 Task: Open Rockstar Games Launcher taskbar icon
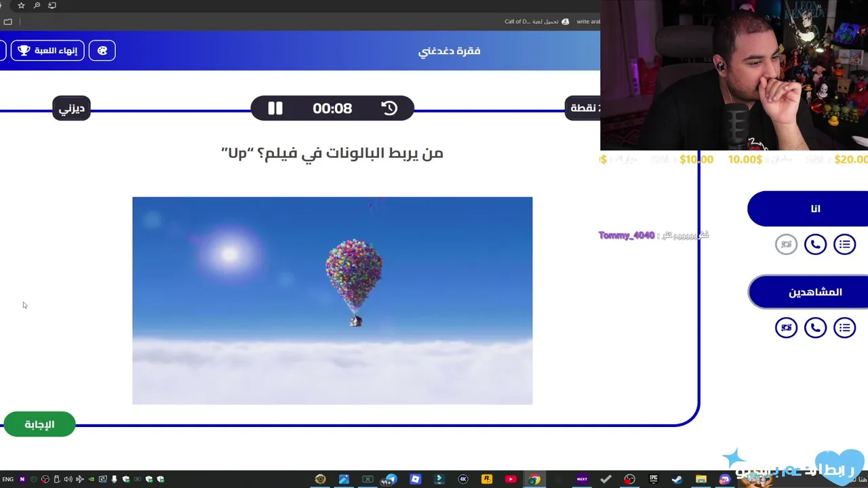tap(486, 479)
